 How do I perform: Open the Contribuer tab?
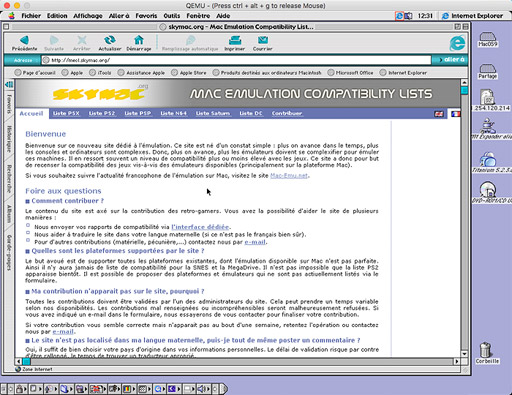(287, 113)
